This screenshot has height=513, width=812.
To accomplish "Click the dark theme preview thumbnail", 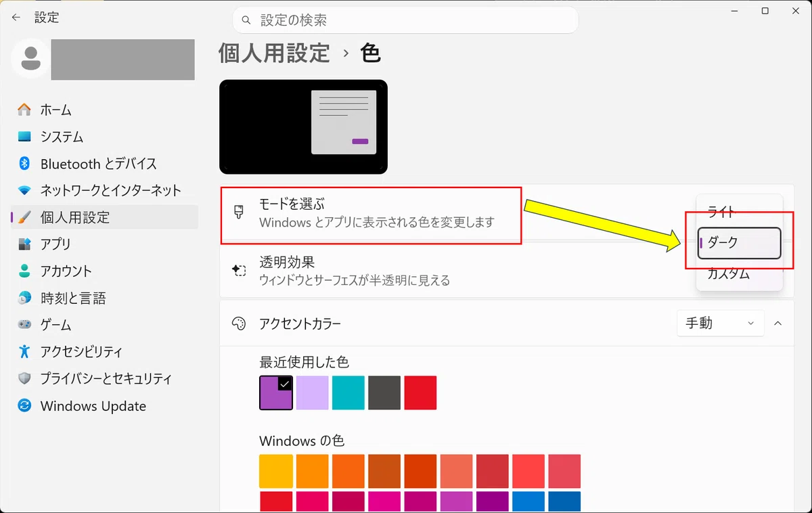I will [x=303, y=127].
